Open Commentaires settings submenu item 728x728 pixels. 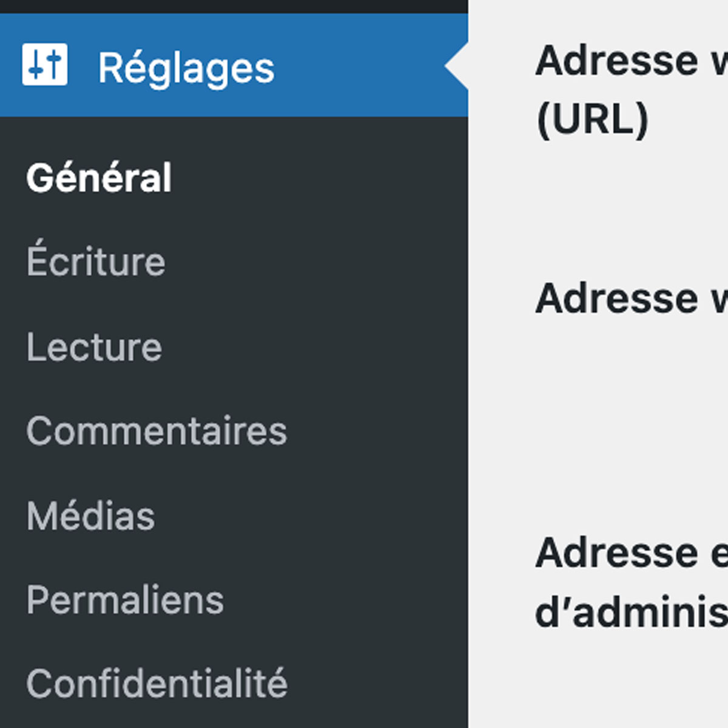point(157,431)
